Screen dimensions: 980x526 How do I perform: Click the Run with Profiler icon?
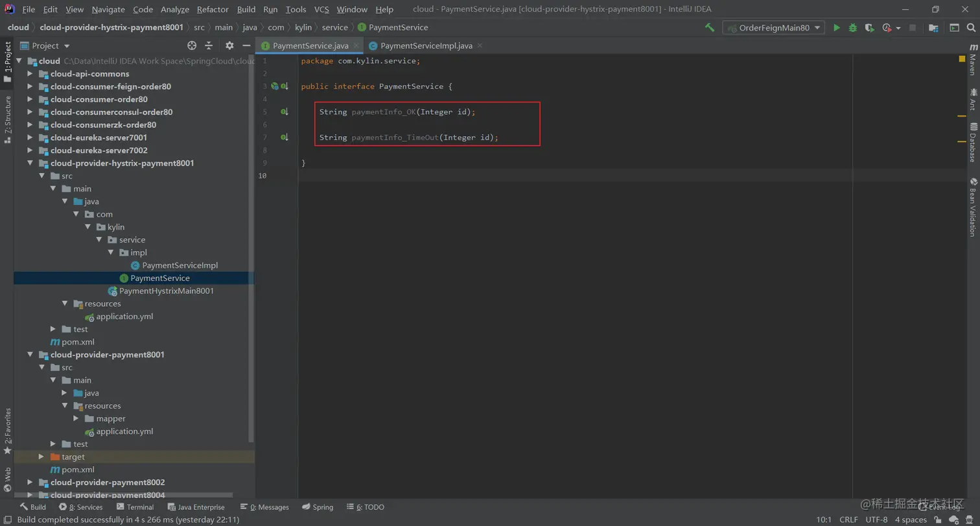(887, 28)
